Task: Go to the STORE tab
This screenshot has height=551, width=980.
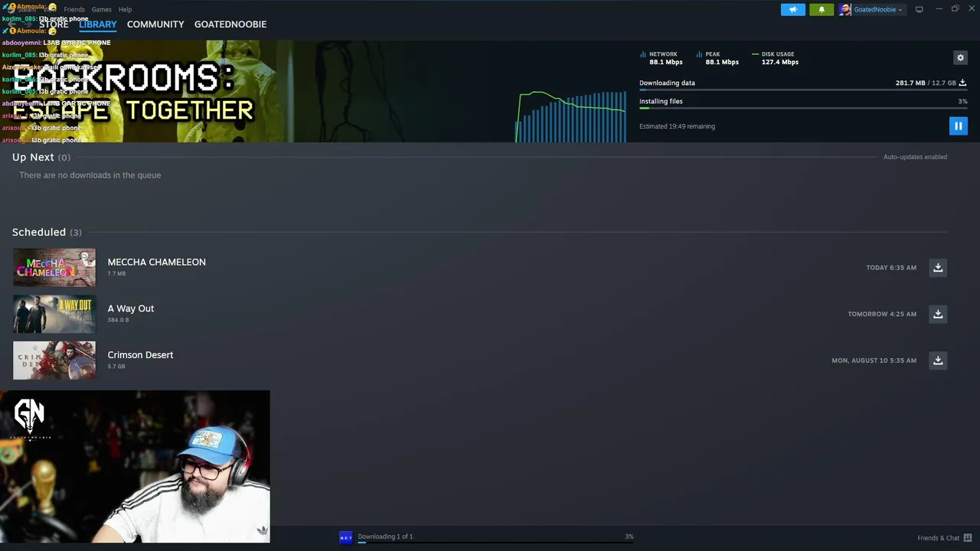Action: (54, 24)
